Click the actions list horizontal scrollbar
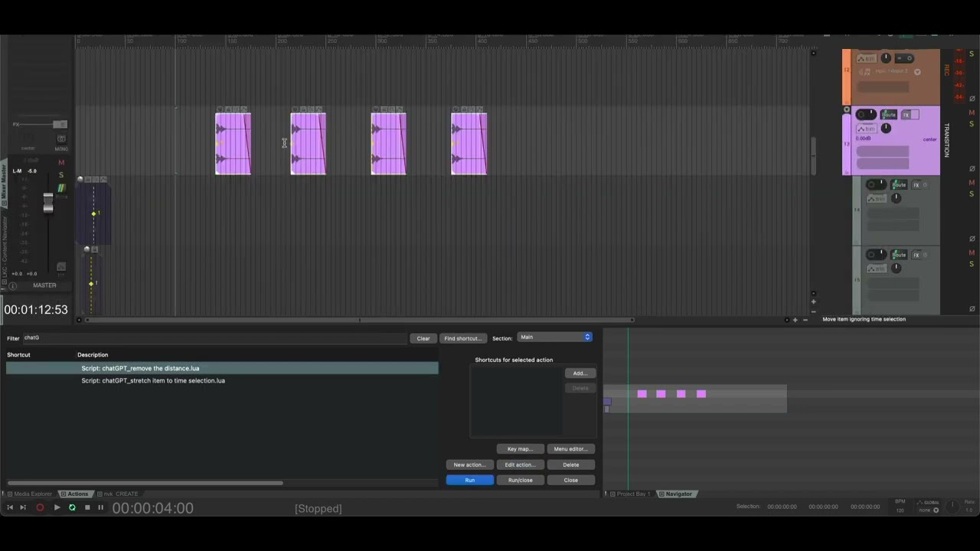Viewport: 980px width, 551px height. (x=145, y=483)
